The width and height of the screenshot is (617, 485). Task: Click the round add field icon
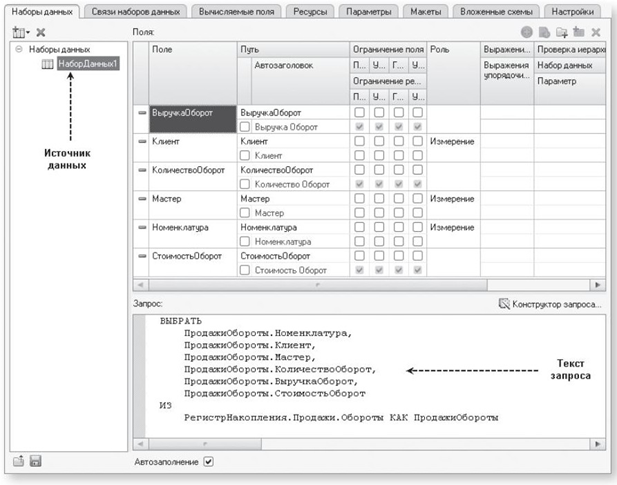pyautogui.click(x=526, y=32)
